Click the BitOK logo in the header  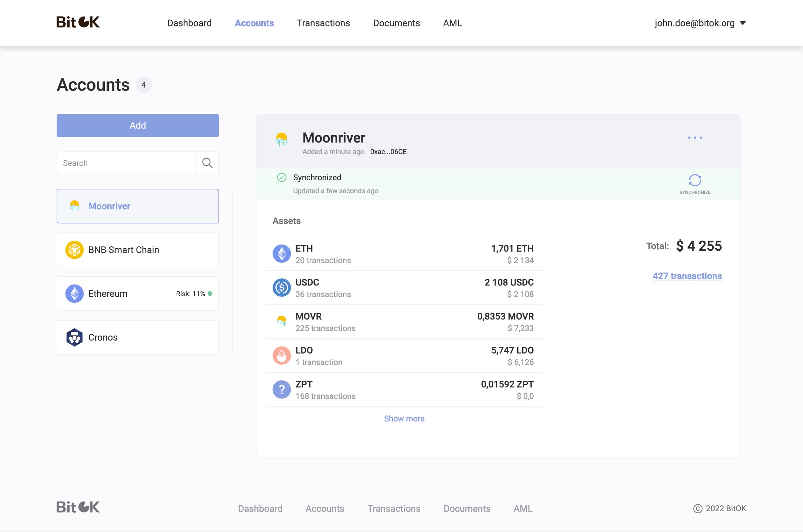(78, 22)
